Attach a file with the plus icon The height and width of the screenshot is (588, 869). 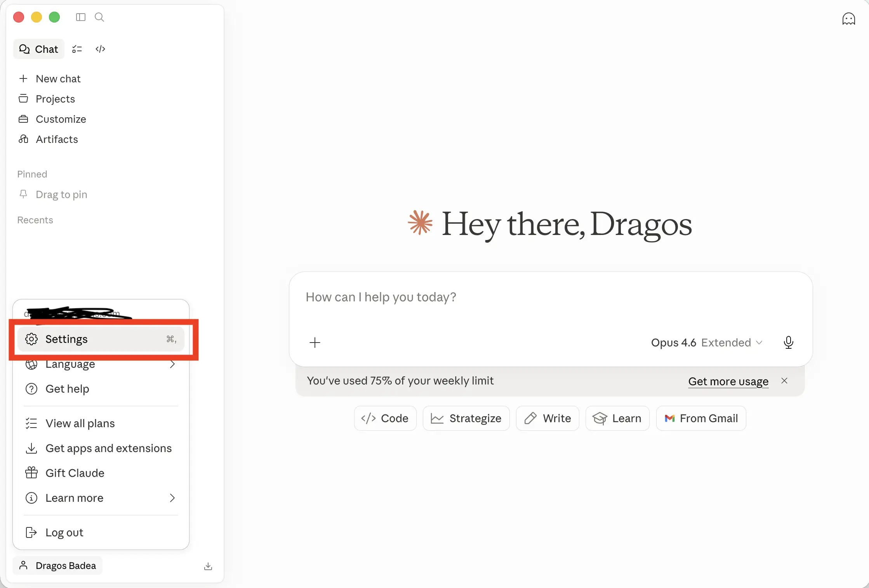[315, 343]
